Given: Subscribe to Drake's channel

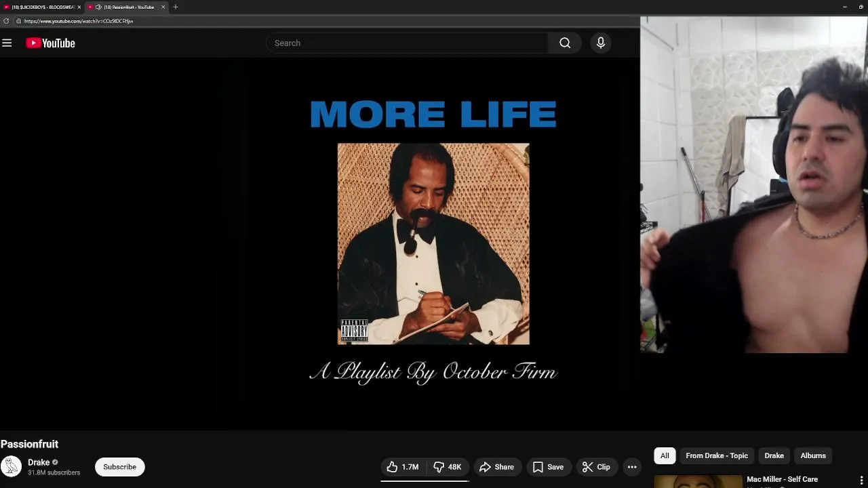Looking at the screenshot, I should 119,467.
